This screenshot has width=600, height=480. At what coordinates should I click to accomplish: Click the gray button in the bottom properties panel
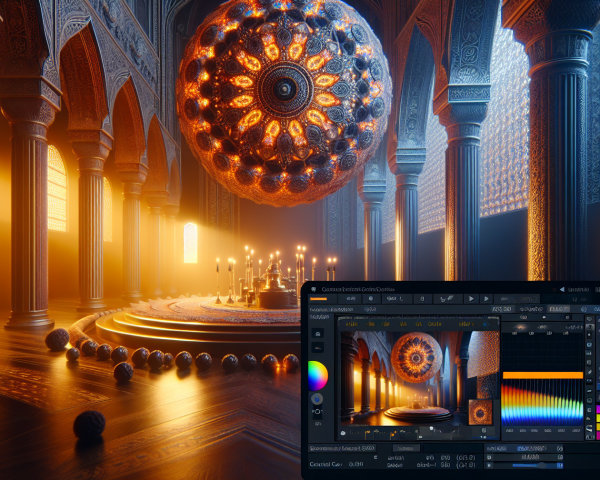coord(405,449)
